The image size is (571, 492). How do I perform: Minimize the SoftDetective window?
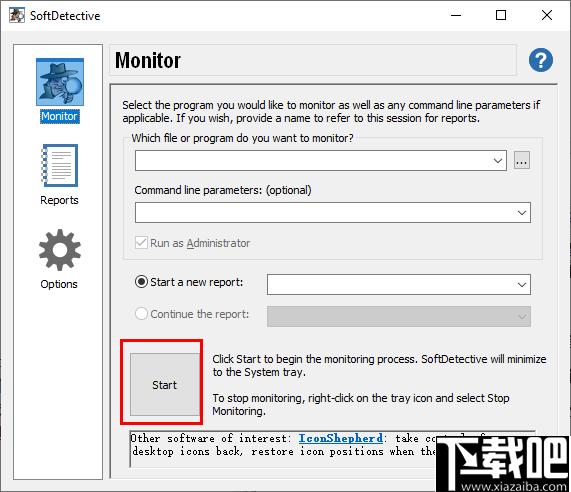456,15
